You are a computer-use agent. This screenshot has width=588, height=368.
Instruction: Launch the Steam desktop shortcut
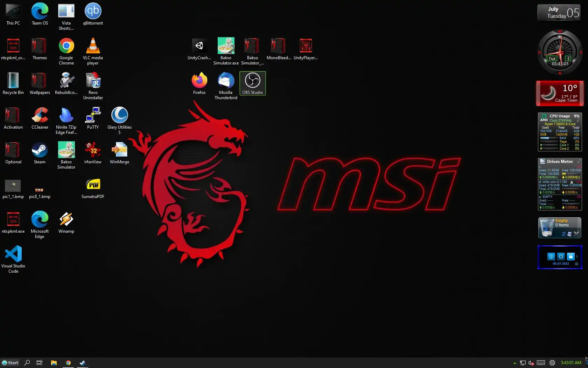click(x=40, y=153)
